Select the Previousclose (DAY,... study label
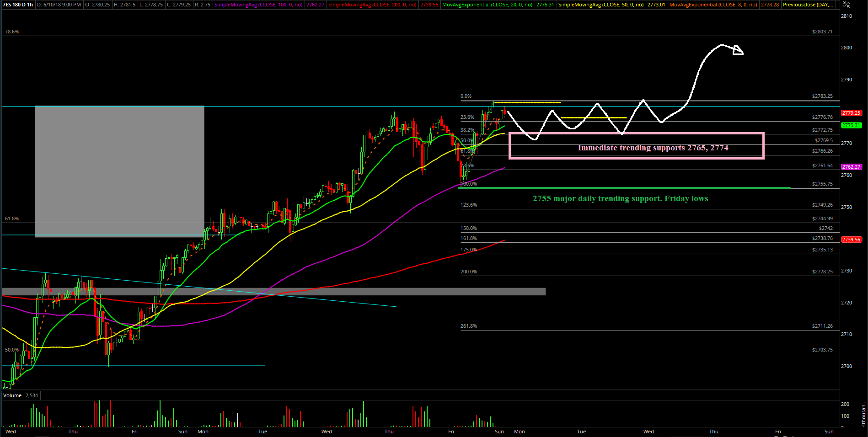 (809, 5)
